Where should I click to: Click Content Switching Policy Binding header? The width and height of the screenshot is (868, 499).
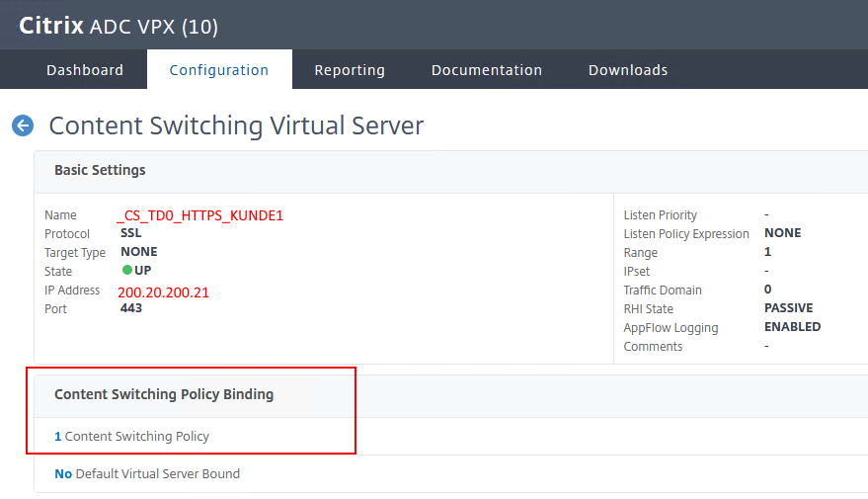point(164,394)
